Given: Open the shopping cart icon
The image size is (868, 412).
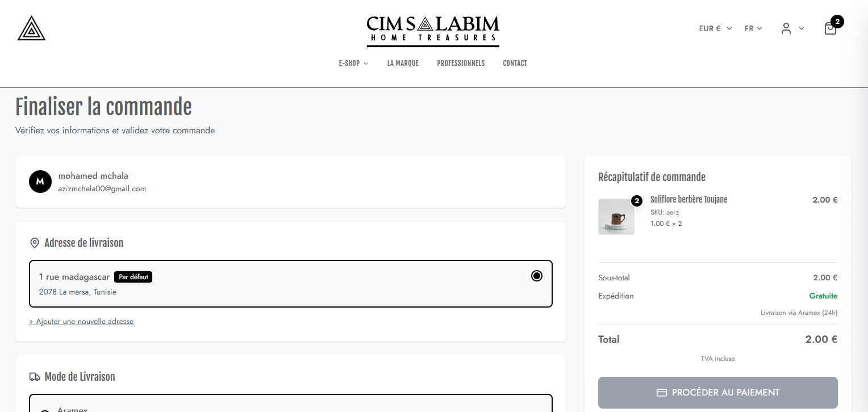Looking at the screenshot, I should tap(830, 29).
